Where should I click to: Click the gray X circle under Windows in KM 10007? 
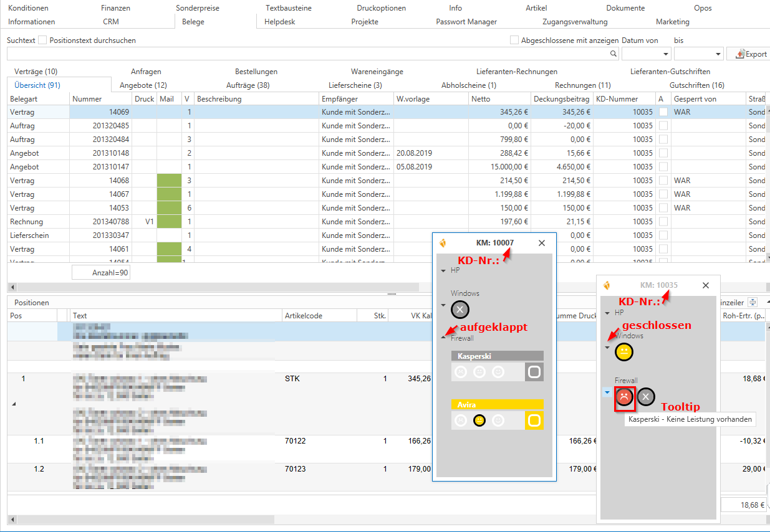click(460, 310)
